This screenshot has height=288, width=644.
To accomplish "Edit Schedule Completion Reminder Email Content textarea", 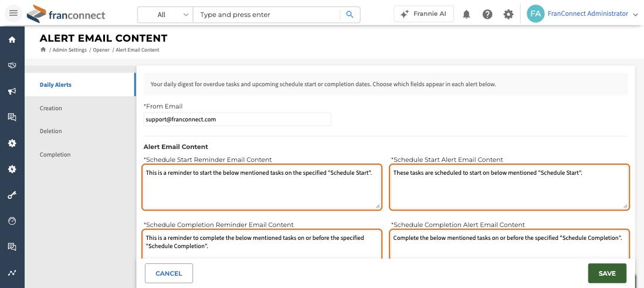I will 262,243.
